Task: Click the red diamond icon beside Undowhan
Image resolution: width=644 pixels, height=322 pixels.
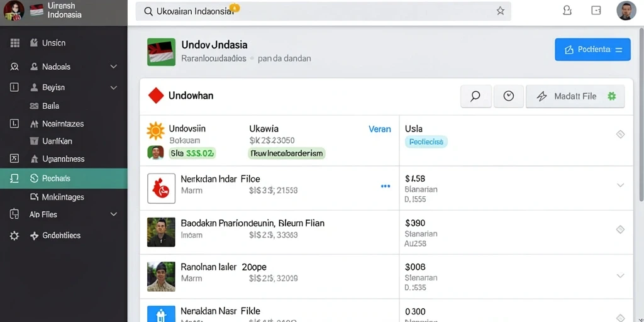Action: 156,96
